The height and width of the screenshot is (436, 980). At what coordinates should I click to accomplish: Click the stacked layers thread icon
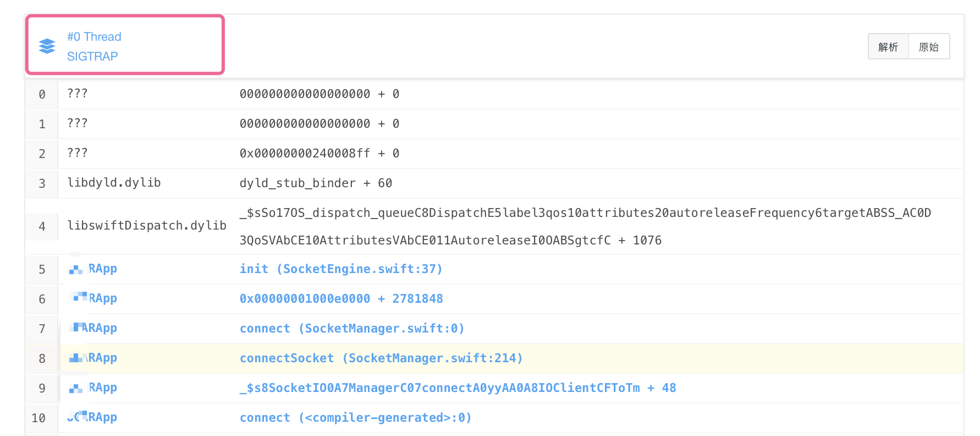click(x=47, y=46)
